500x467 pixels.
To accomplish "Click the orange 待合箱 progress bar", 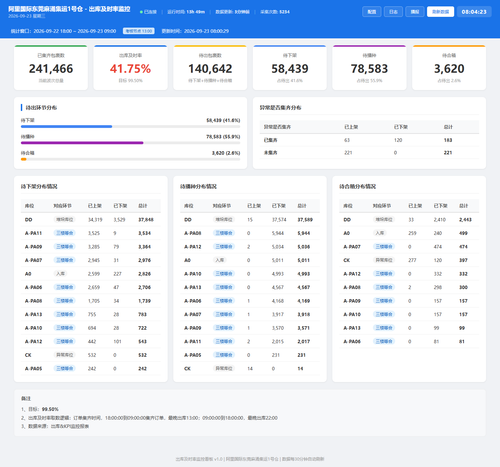I will coord(24,159).
